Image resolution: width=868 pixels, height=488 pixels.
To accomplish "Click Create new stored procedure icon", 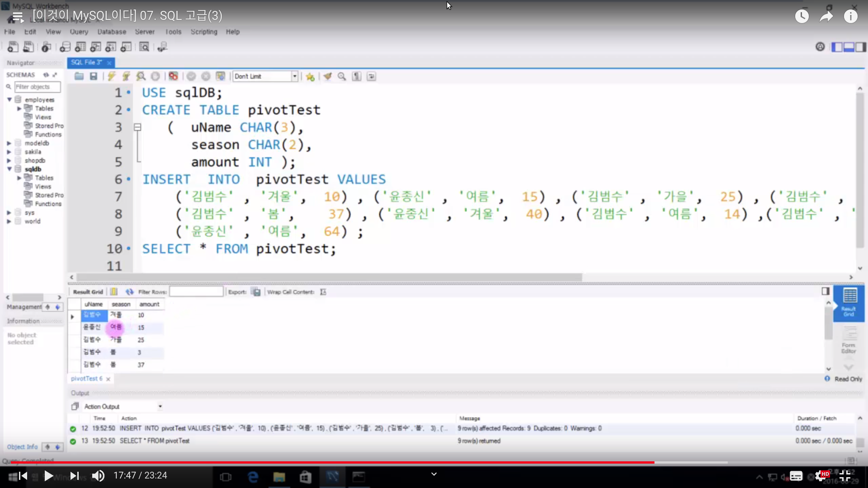I will pos(111,47).
